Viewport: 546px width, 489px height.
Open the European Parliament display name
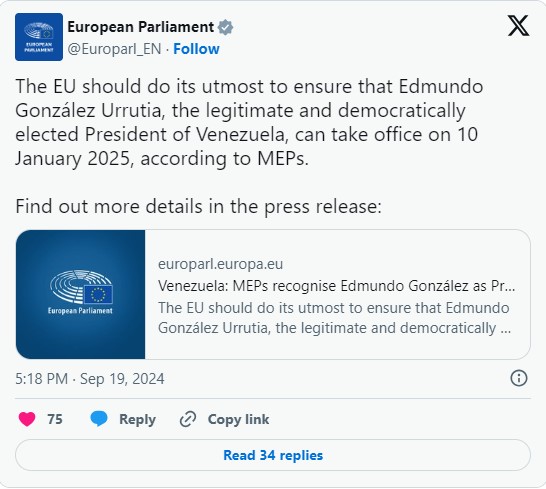click(141, 27)
